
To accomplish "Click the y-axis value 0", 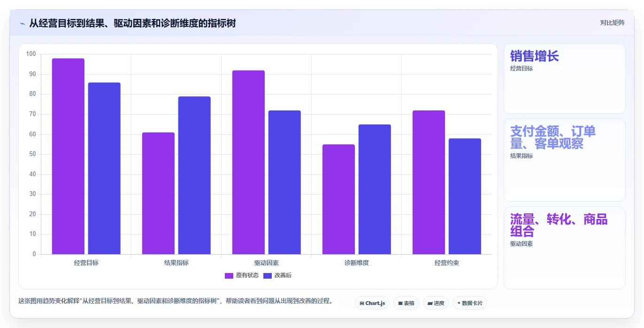I will [34, 254].
